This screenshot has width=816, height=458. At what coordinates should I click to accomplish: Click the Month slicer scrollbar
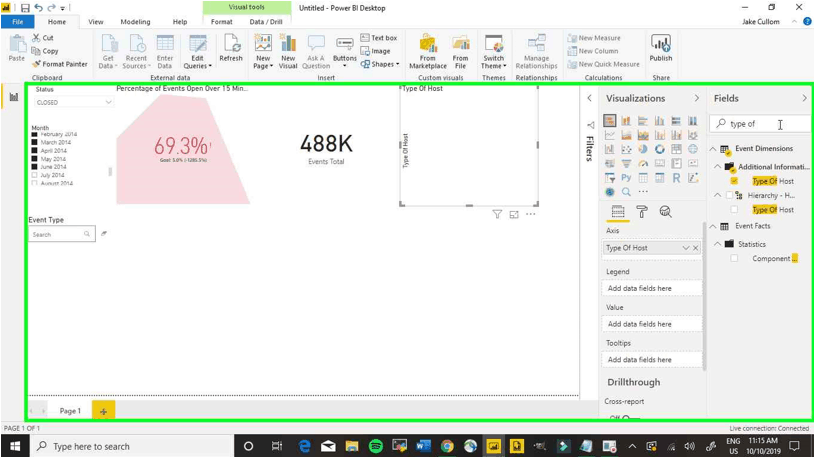(x=110, y=171)
